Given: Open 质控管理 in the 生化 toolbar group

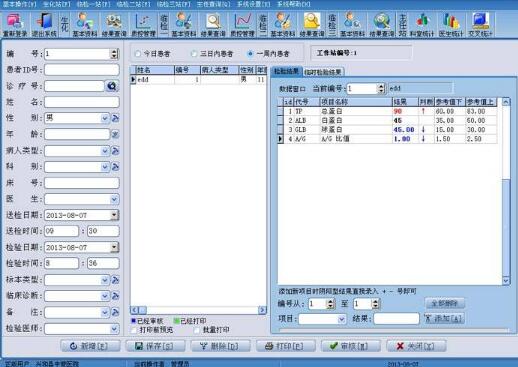Looking at the screenshot, I should pyautogui.click(x=143, y=24).
